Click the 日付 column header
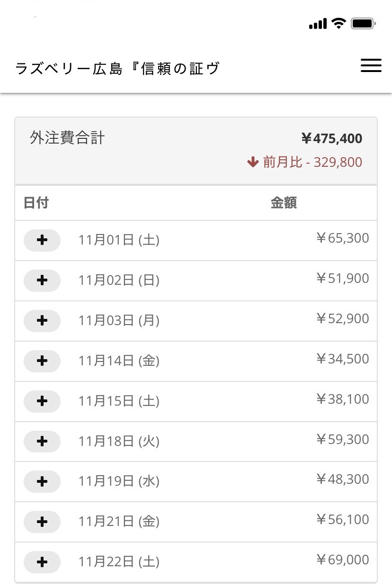 coord(36,203)
